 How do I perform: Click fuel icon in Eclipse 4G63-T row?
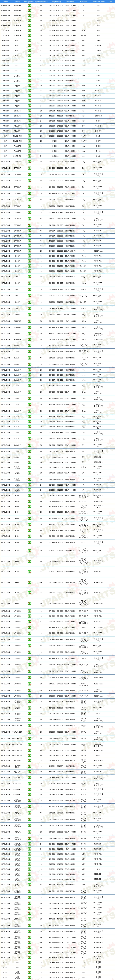point(29,334)
